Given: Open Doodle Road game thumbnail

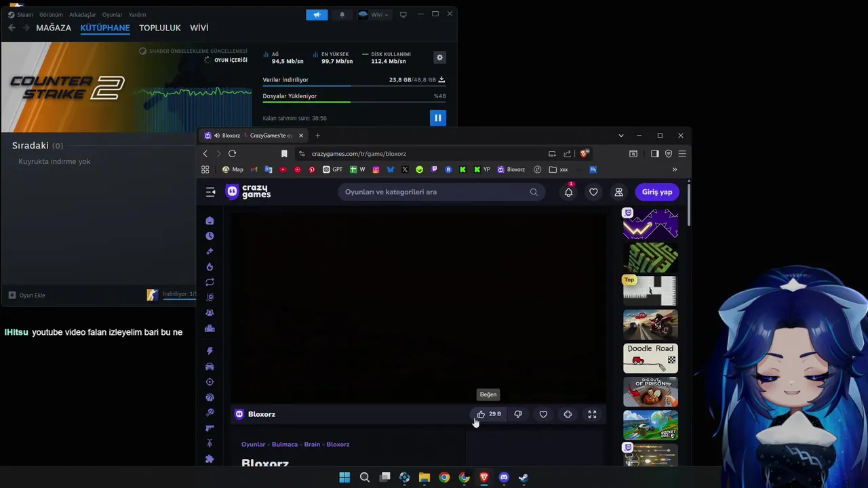Looking at the screenshot, I should (650, 358).
